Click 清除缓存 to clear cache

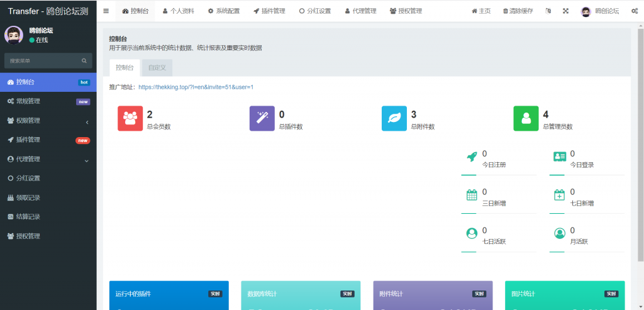point(518,11)
